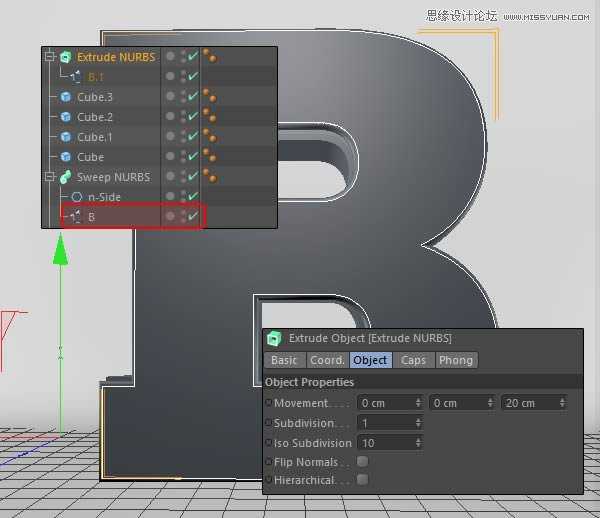Open the Phong tab in attributes

click(x=456, y=360)
